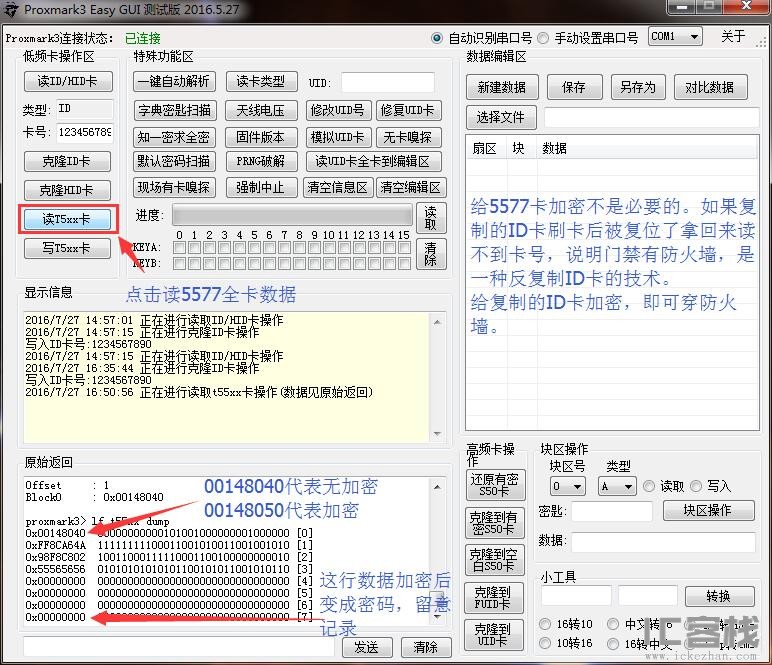Click the 克隆到FUID卡 button
The image size is (772, 665).
click(493, 598)
